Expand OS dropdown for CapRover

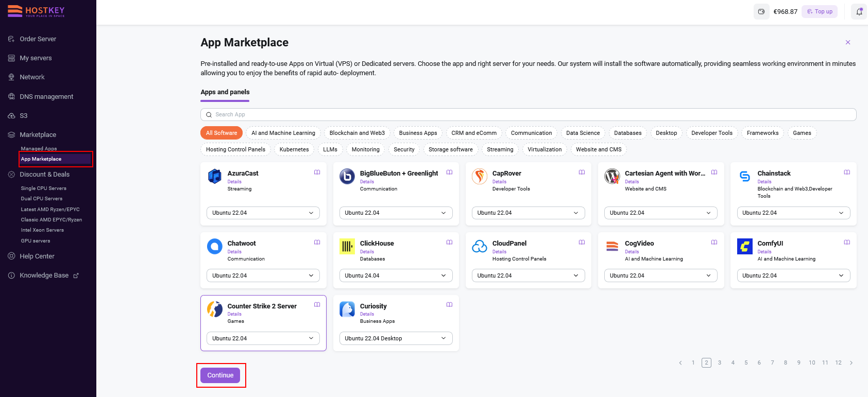point(528,213)
